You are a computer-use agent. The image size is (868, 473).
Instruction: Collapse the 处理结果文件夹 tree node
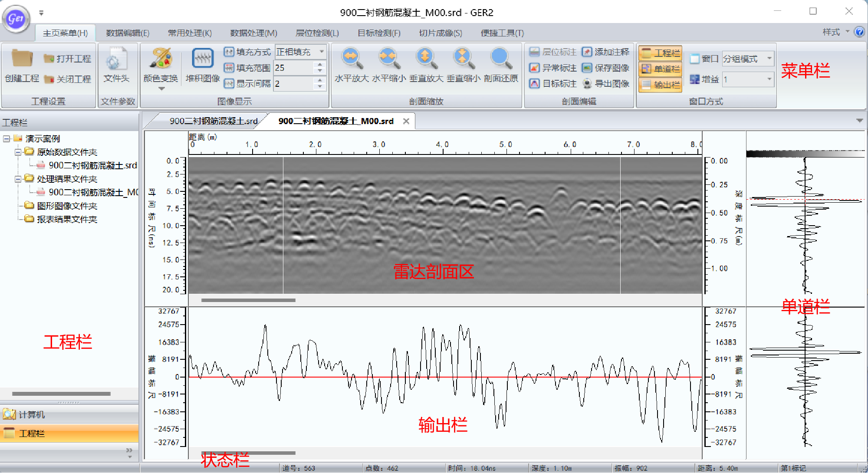tap(18, 179)
